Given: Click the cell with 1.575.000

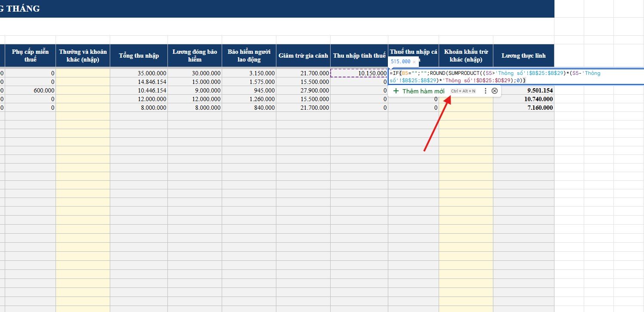Looking at the screenshot, I should coord(249,82).
